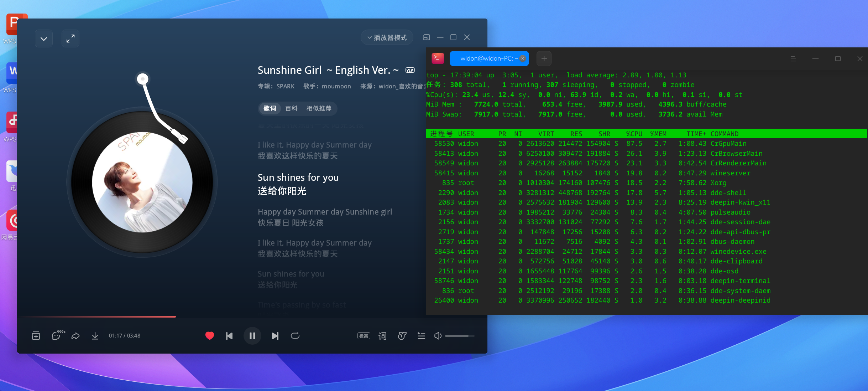The image size is (868, 391).
Task: Change audio quality via 极高 badge
Action: point(364,336)
